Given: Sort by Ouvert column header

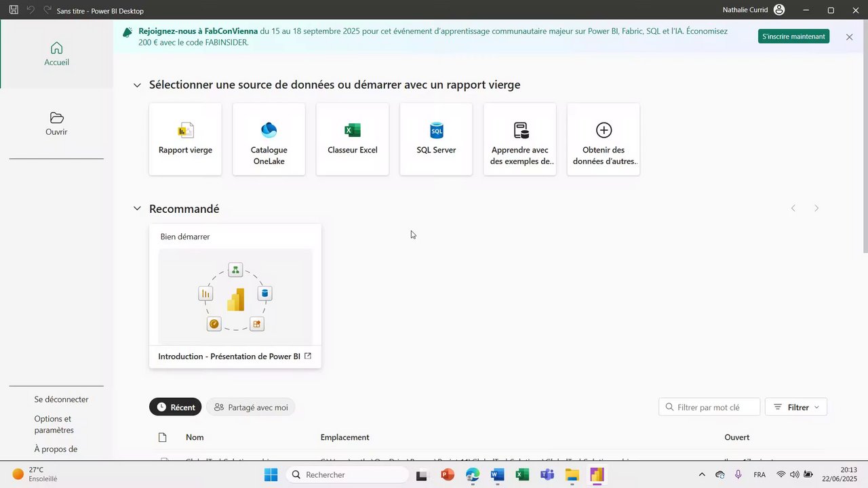Looking at the screenshot, I should coord(737,438).
